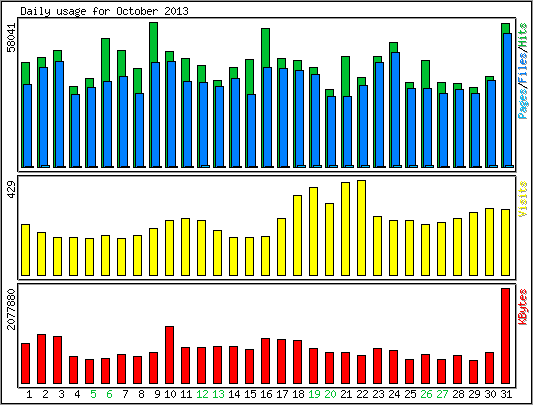This screenshot has width=533, height=405.
Task: Click the blue Files bar for day 31
Action: (508, 100)
